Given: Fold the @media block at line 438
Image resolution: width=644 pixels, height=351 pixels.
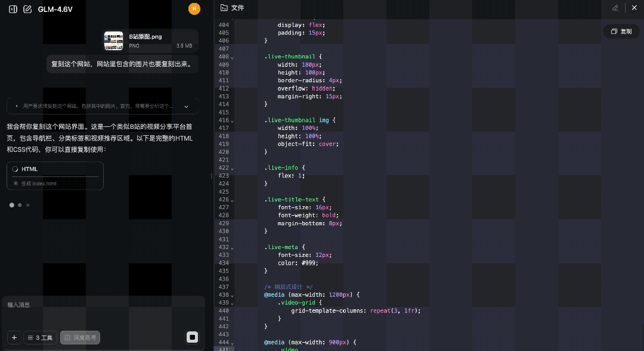Looking at the screenshot, I should pyautogui.click(x=232, y=295).
